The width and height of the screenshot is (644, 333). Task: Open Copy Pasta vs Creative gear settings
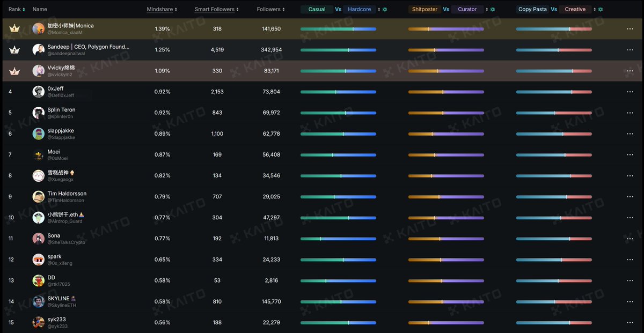click(601, 10)
